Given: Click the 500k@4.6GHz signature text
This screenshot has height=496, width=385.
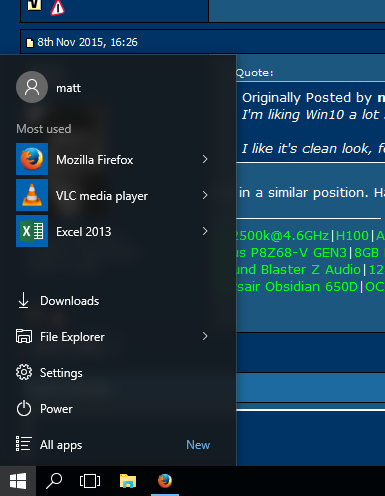Looking at the screenshot, I should 283,236.
